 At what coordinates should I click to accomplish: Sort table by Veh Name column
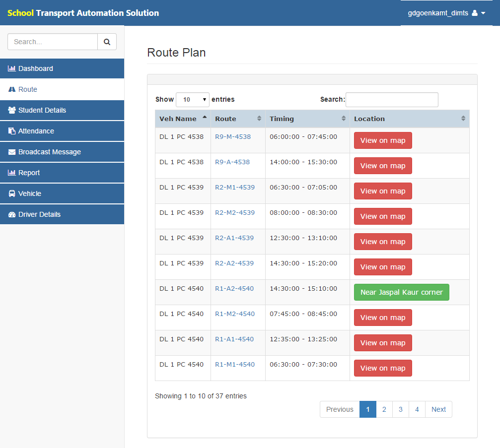tap(183, 119)
